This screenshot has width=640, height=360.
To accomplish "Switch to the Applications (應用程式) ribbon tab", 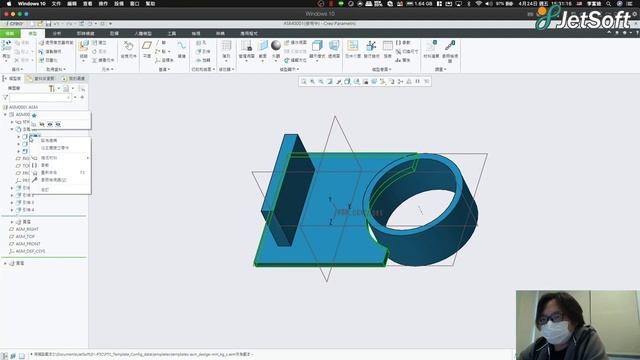I will (x=249, y=33).
